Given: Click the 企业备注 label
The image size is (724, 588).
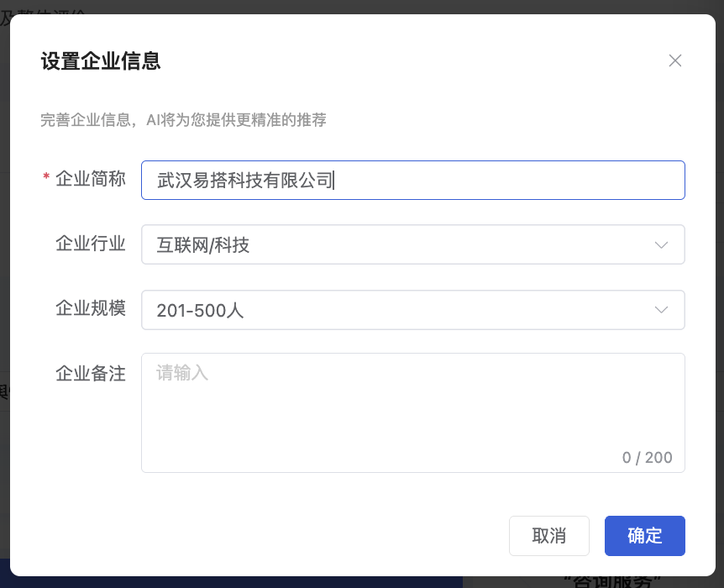Looking at the screenshot, I should [x=91, y=373].
